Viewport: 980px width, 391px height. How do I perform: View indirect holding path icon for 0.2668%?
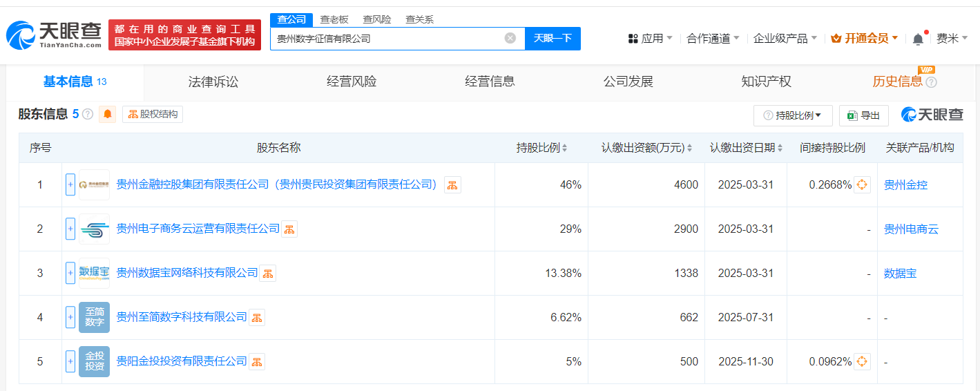click(862, 185)
